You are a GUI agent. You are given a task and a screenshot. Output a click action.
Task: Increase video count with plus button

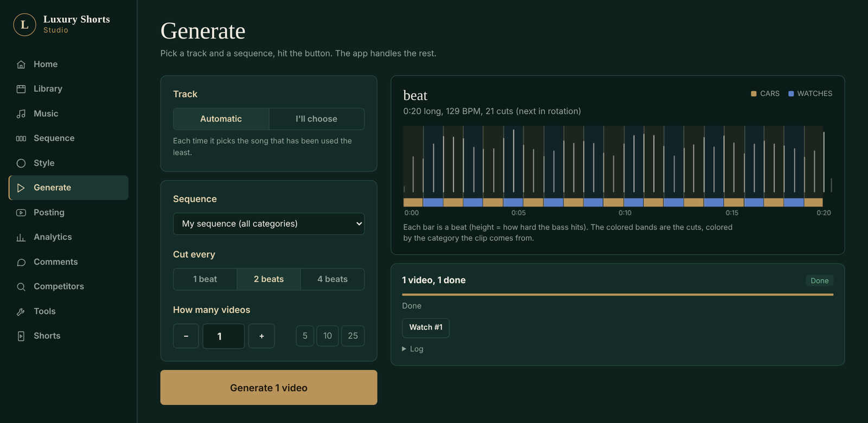coord(261,336)
